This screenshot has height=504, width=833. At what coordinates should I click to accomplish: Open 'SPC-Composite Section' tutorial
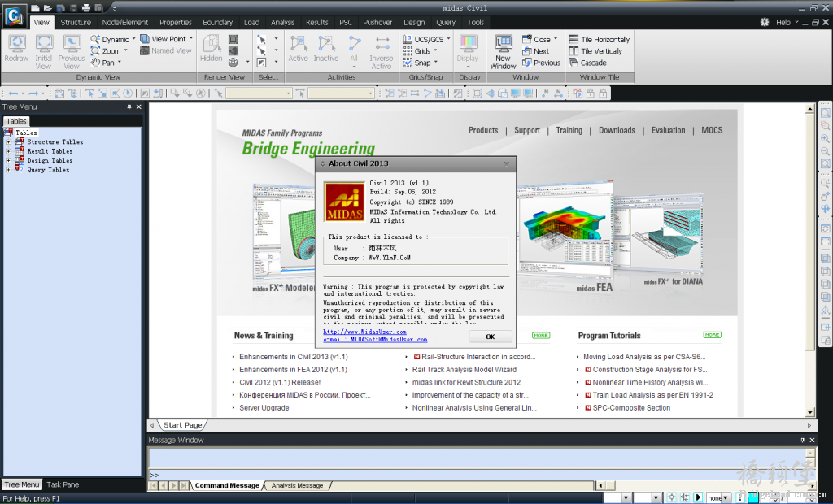631,408
